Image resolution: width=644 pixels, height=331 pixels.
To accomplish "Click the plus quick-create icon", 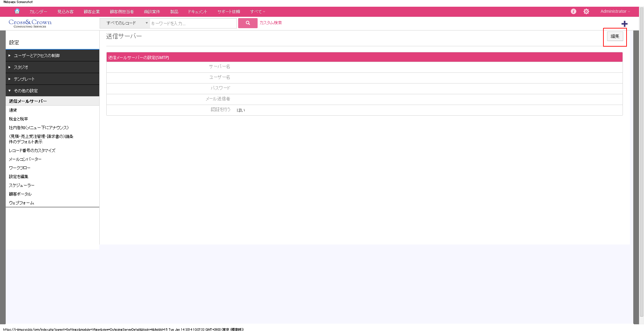I will (x=624, y=24).
